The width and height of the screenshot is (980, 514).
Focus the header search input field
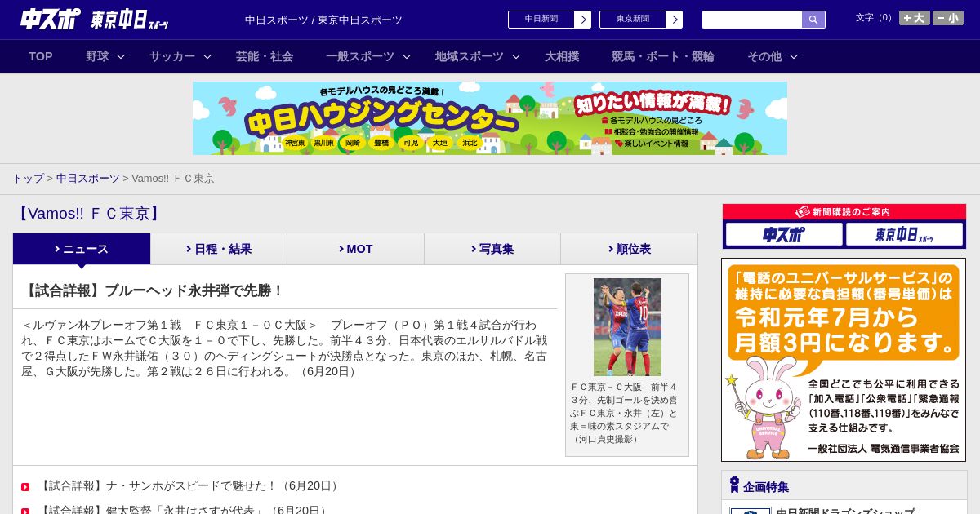click(x=752, y=20)
